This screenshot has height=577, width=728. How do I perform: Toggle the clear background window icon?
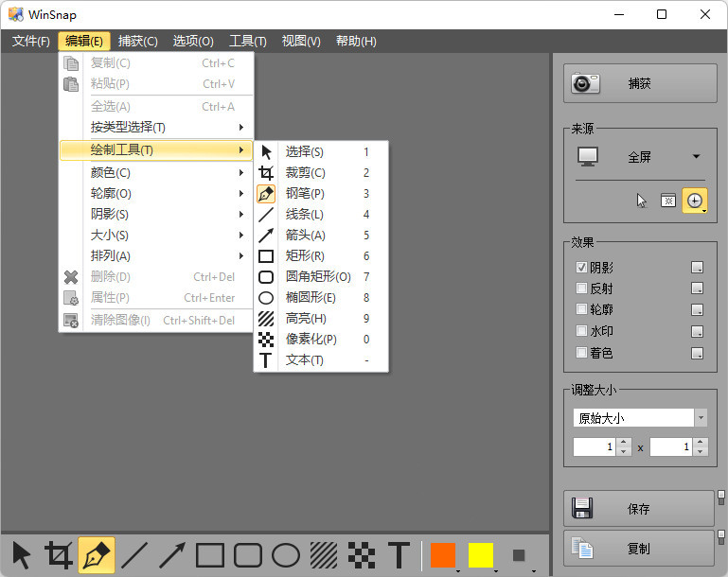(668, 201)
